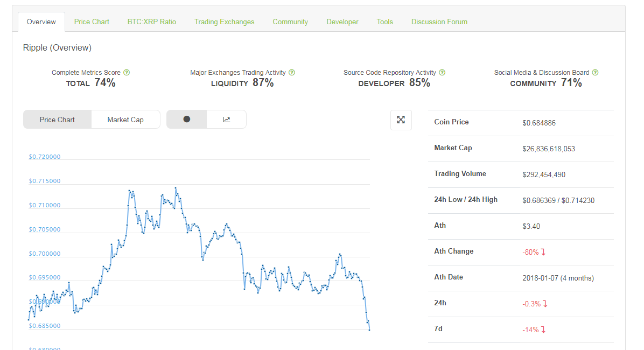Click the last data point on price chart
Image resolution: width=644 pixels, height=350 pixels.
click(x=369, y=330)
